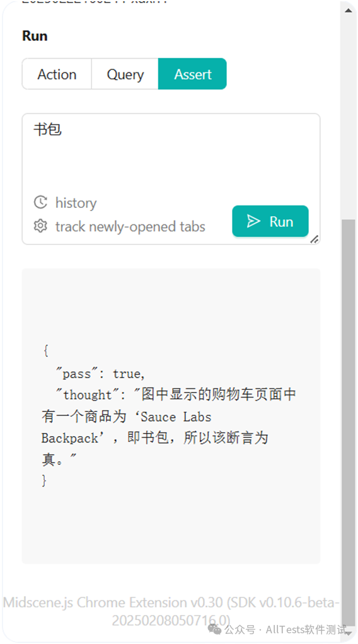The width and height of the screenshot is (358, 644).
Task: Click the scrollbar up arrow
Action: (x=348, y=10)
